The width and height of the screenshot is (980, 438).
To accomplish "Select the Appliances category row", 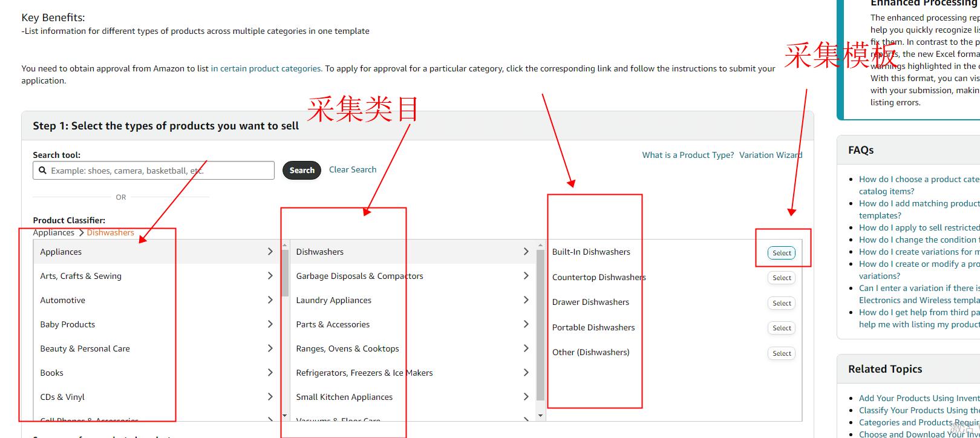I will pos(157,252).
